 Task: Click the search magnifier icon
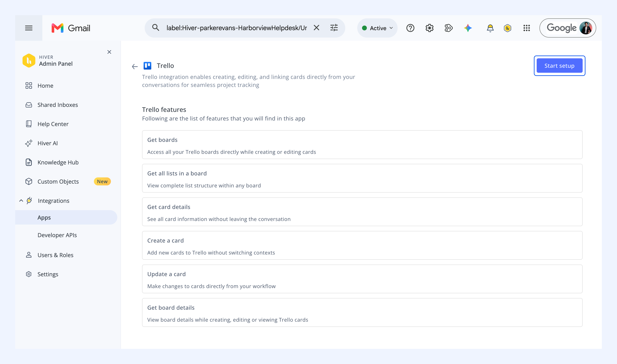click(155, 28)
